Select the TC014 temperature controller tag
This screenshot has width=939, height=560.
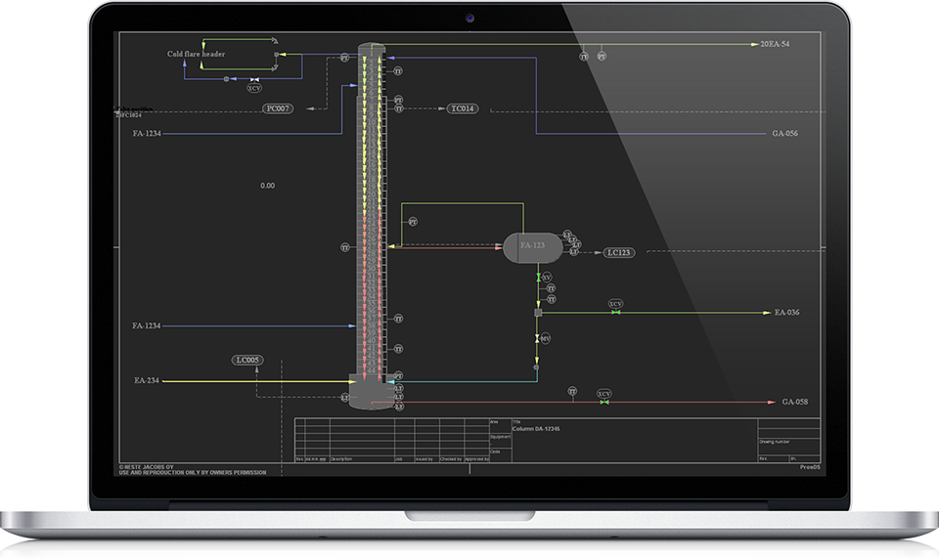(463, 108)
